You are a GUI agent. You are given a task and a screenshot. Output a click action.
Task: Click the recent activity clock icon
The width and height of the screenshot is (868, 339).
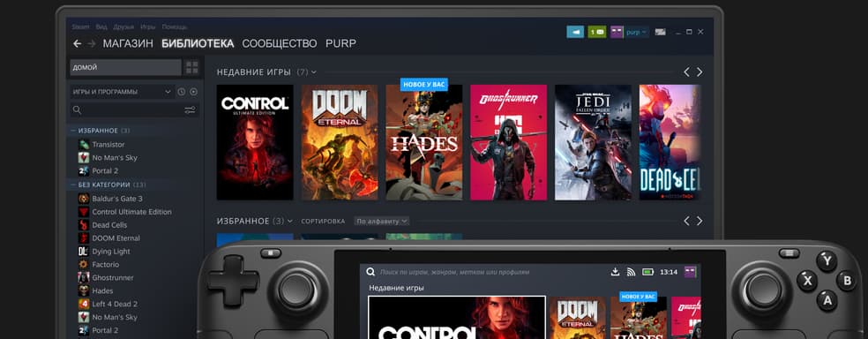pyautogui.click(x=182, y=92)
